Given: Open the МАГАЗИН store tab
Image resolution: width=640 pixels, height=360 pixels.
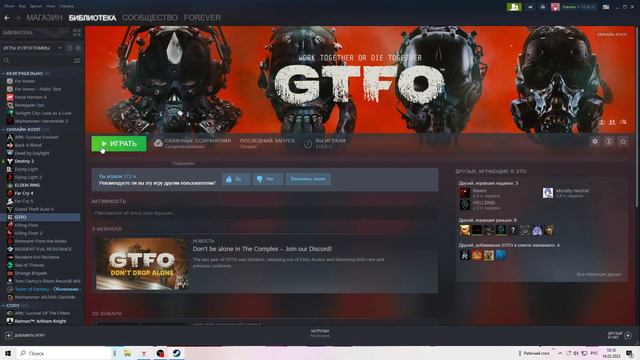Looking at the screenshot, I should [44, 18].
